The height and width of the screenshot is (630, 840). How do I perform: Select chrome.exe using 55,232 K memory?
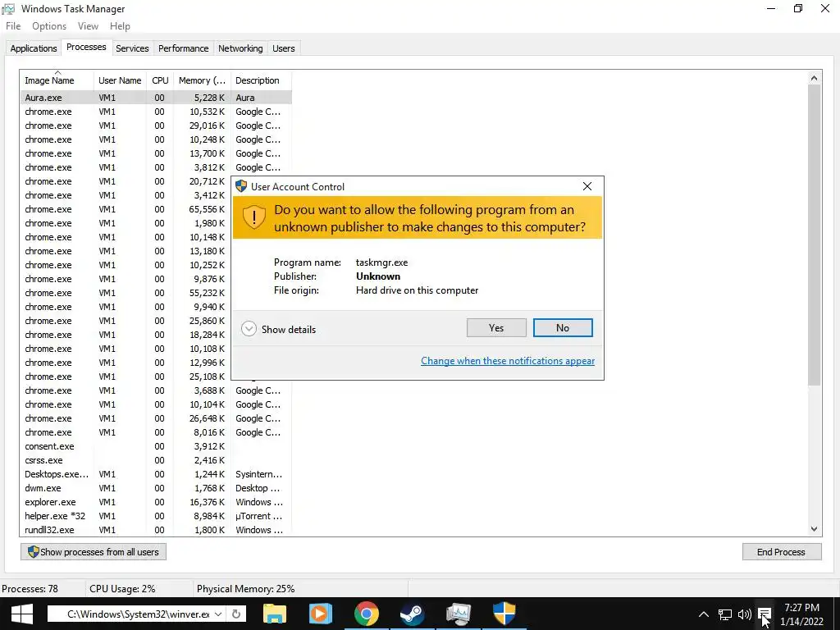pyautogui.click(x=126, y=293)
